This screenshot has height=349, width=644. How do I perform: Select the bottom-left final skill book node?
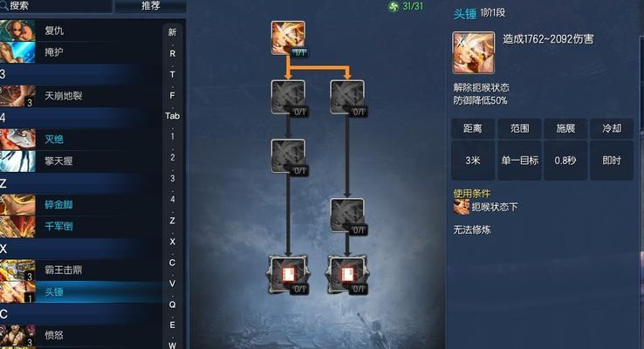pos(288,275)
